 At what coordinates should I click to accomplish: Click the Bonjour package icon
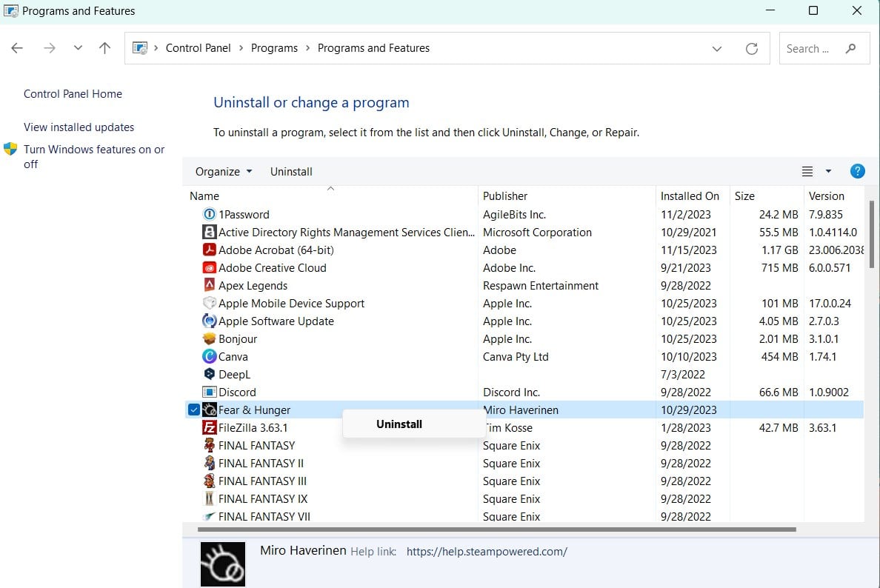210,338
